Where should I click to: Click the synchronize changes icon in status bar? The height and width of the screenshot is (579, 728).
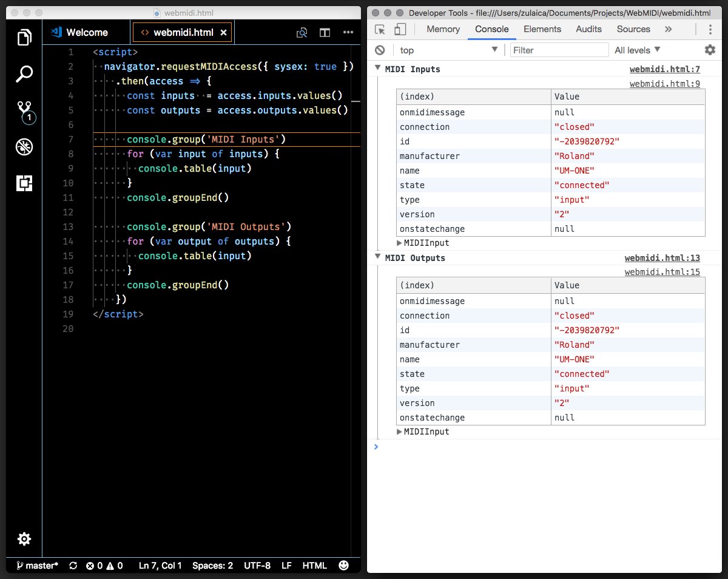coord(73,566)
